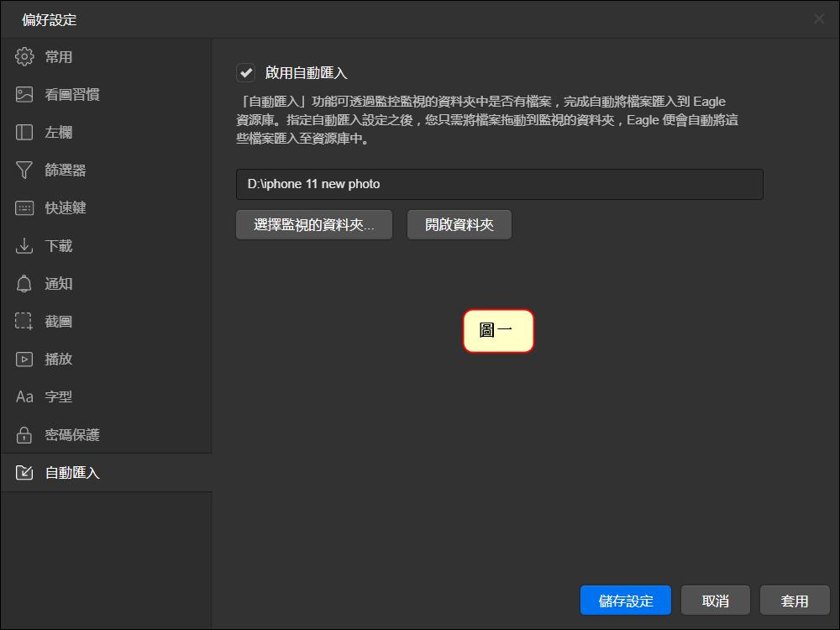The height and width of the screenshot is (630, 840).
Task: Switch to the 密碼保護 settings section
Action: click(x=71, y=434)
